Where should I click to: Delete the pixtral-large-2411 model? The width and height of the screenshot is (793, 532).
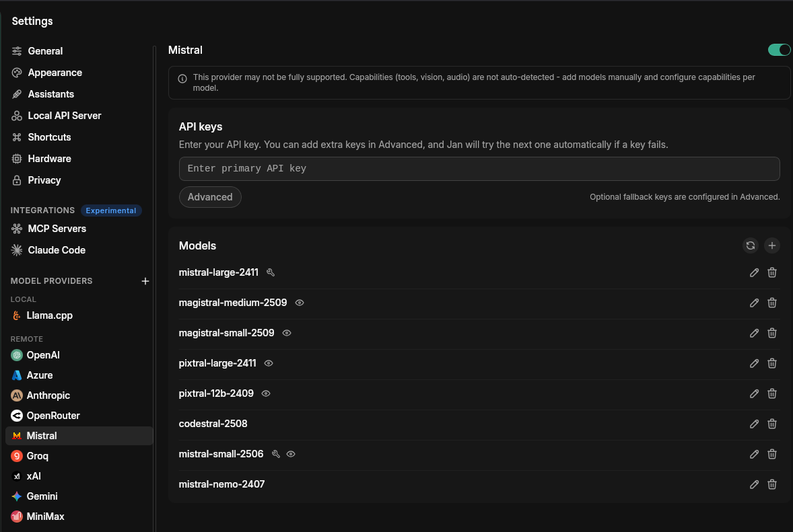[x=771, y=364]
